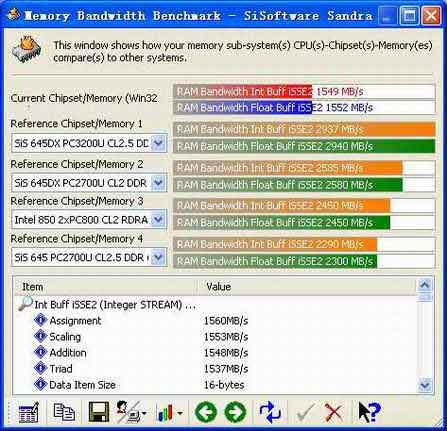Viewport: 447px width, 431px height.
Task: Click the SiS 645DX PC2700U CL2 DDR field
Action: (x=89, y=183)
